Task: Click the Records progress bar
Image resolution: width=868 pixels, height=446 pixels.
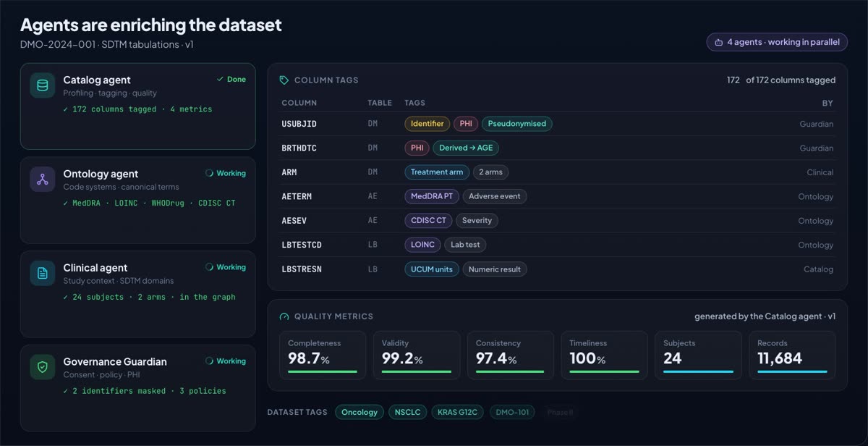Action: point(792,372)
